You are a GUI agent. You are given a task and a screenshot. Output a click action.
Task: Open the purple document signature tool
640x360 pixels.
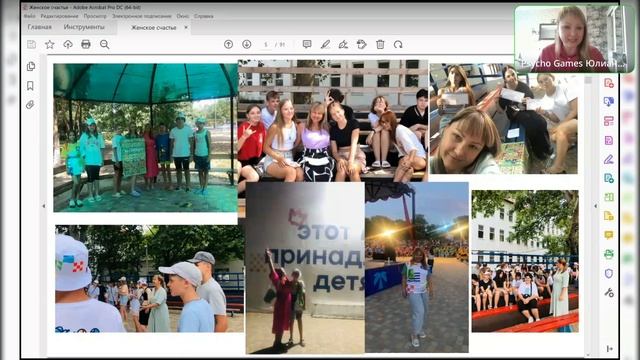tap(609, 140)
